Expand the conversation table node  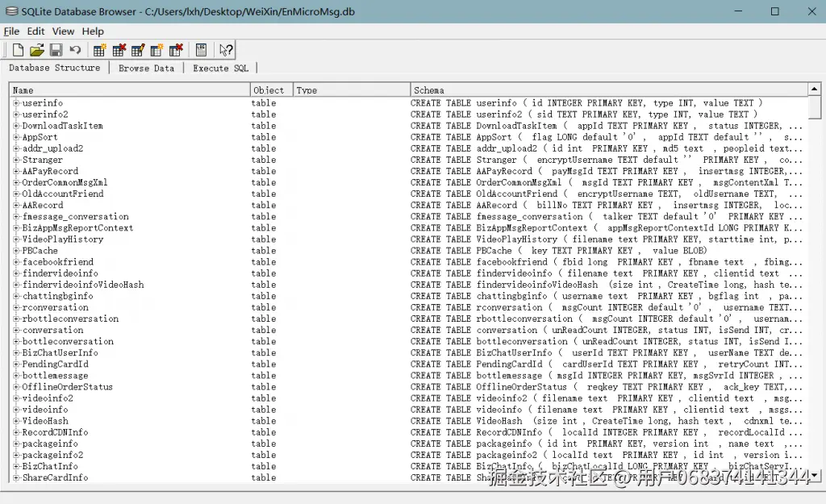click(x=16, y=330)
